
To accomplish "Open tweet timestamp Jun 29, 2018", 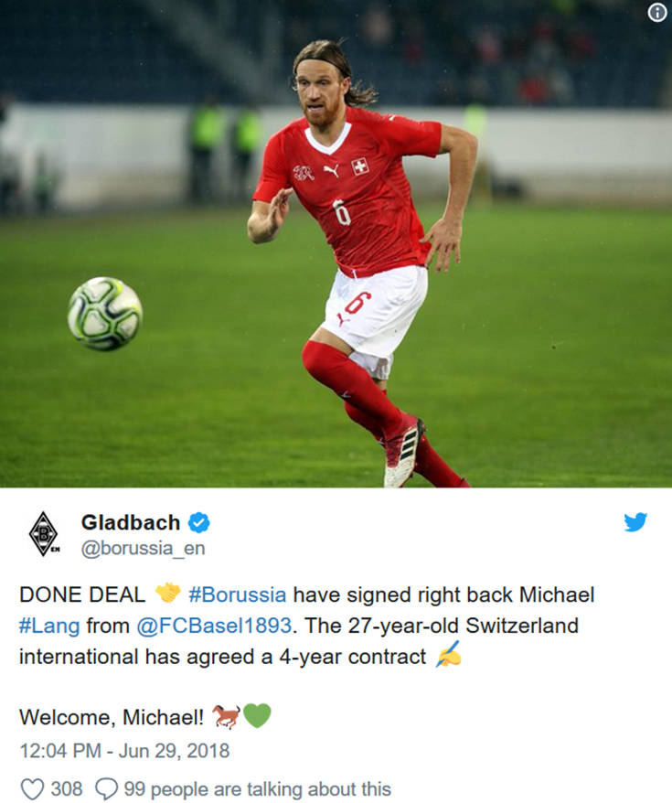I will 124,751.
